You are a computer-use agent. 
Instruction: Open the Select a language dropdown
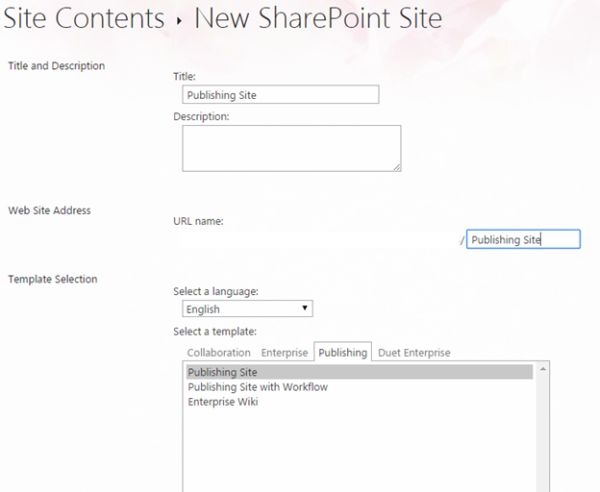pos(248,309)
